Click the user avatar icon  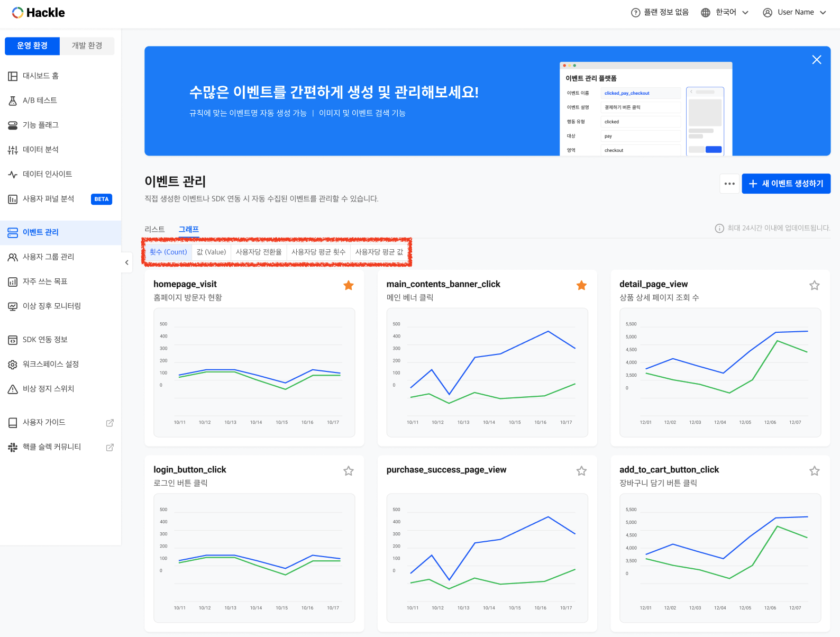(768, 13)
